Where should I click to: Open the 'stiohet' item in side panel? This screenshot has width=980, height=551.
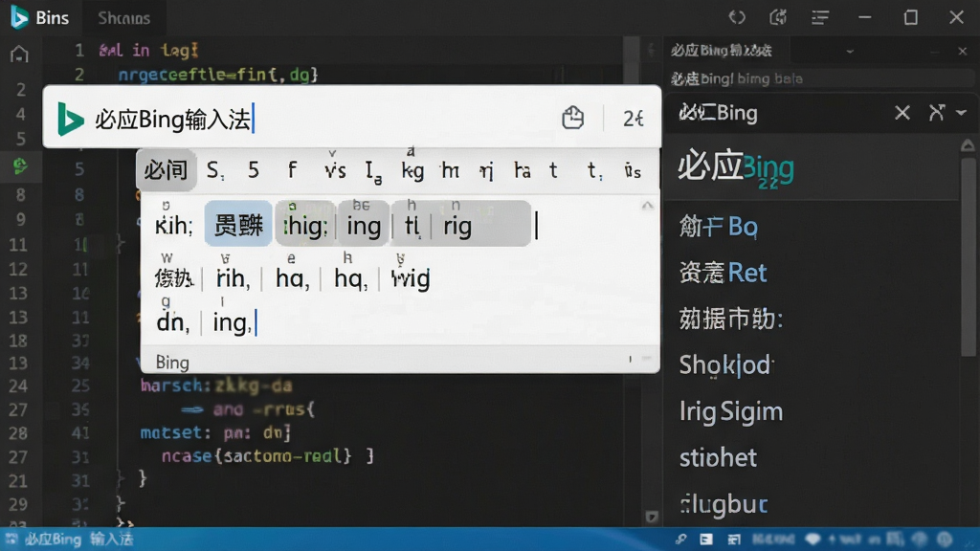pyautogui.click(x=718, y=457)
